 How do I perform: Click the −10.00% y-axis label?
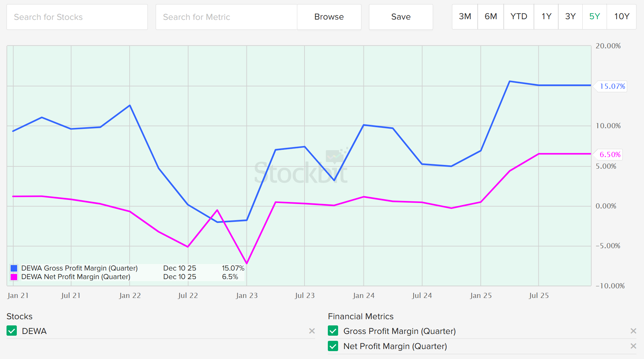610,286
